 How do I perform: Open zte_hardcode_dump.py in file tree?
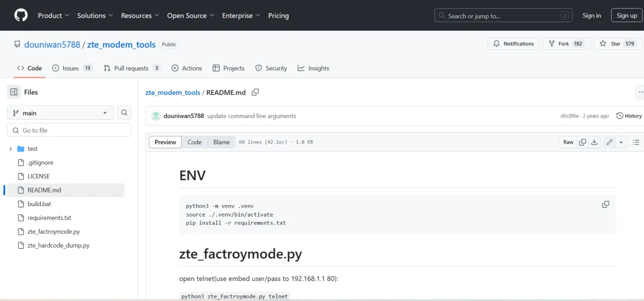58,245
